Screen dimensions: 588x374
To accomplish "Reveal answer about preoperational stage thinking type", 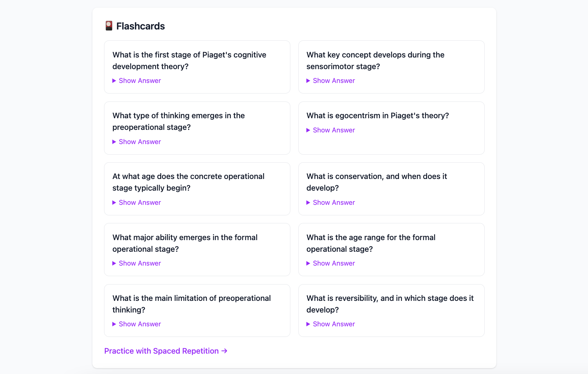I will click(140, 142).
